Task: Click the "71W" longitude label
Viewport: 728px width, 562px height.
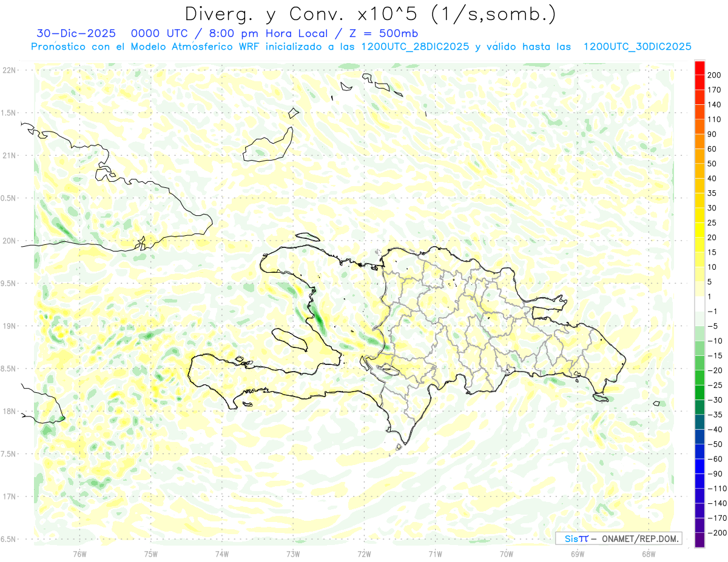Action: [435, 554]
